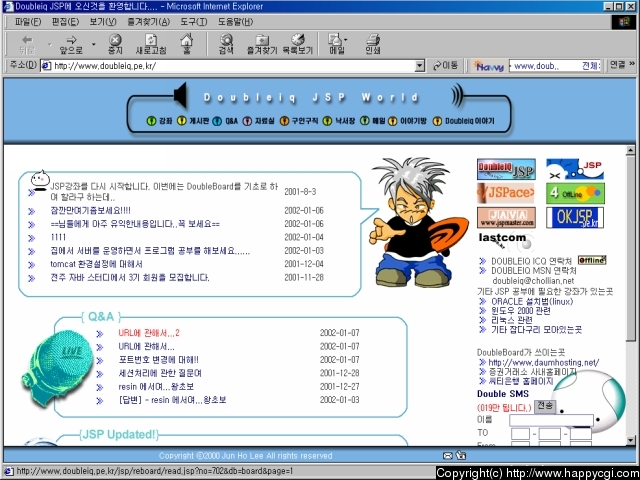Open 낙서장 navigation item

point(338,121)
